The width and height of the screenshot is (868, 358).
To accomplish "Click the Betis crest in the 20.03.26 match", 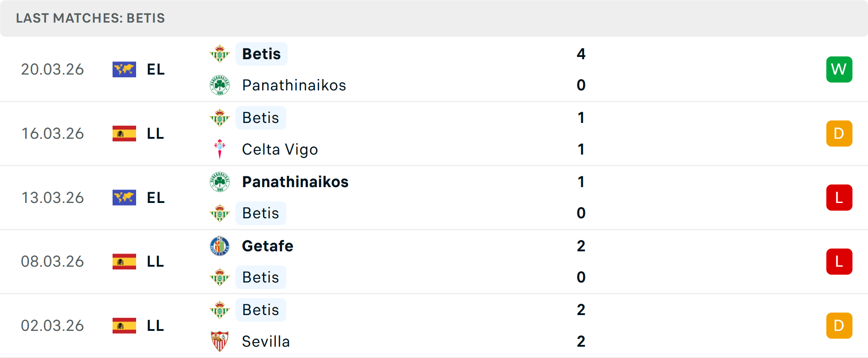I will coord(220,54).
